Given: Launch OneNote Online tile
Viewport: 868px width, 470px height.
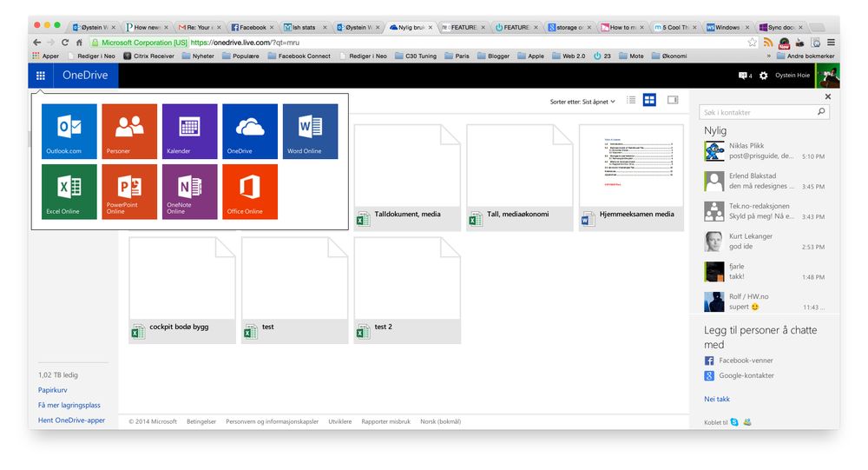Looking at the screenshot, I should tap(190, 192).
